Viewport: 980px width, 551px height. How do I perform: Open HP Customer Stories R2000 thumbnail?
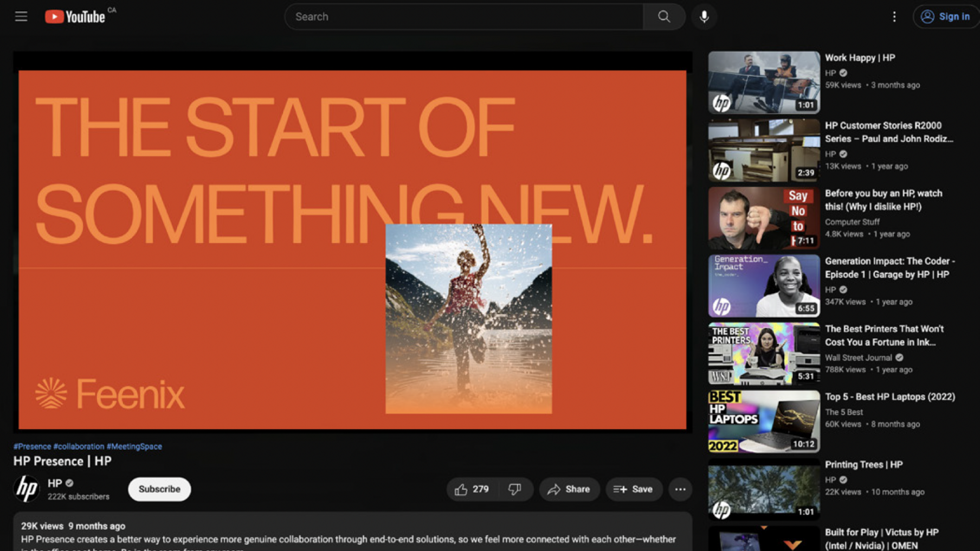(x=764, y=150)
